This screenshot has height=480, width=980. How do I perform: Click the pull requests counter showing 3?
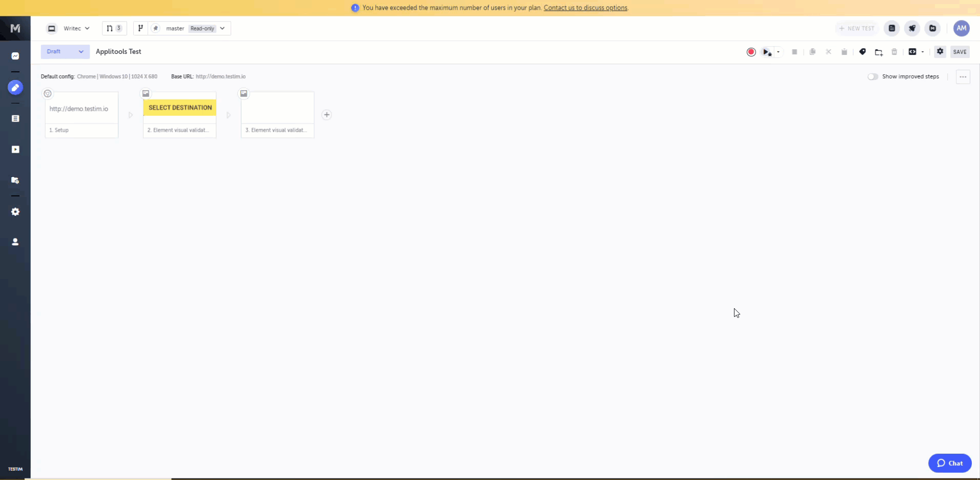coord(114,28)
